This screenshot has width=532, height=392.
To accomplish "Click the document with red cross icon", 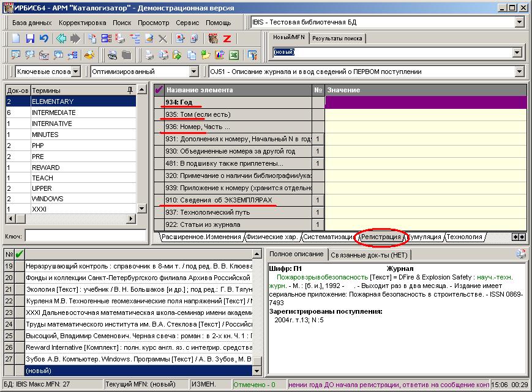I will [x=180, y=39].
